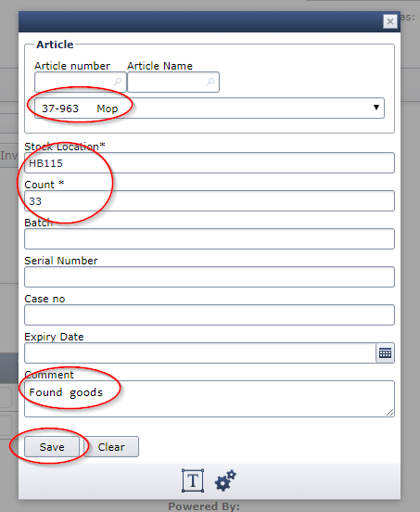Click the Article number search magnifier icon
420x512 pixels.
(118, 82)
